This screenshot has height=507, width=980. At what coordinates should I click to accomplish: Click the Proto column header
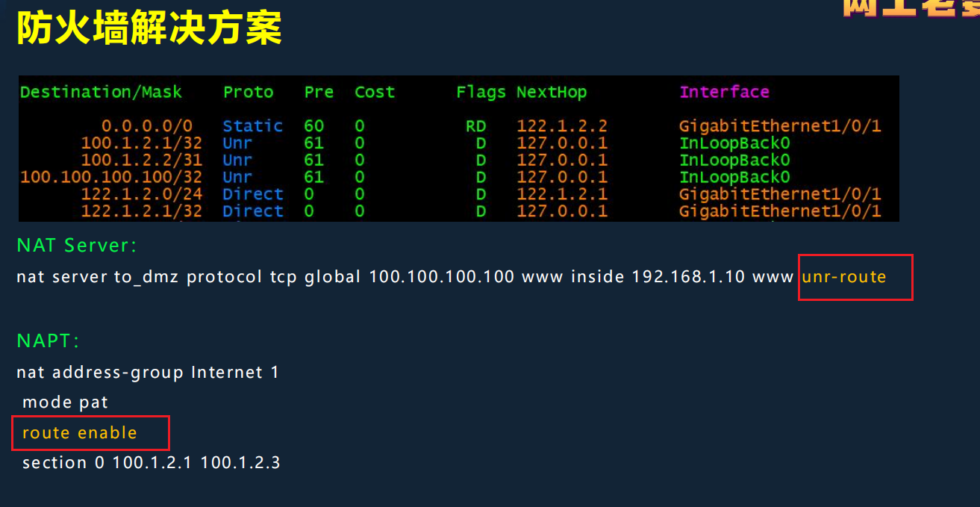[248, 91]
